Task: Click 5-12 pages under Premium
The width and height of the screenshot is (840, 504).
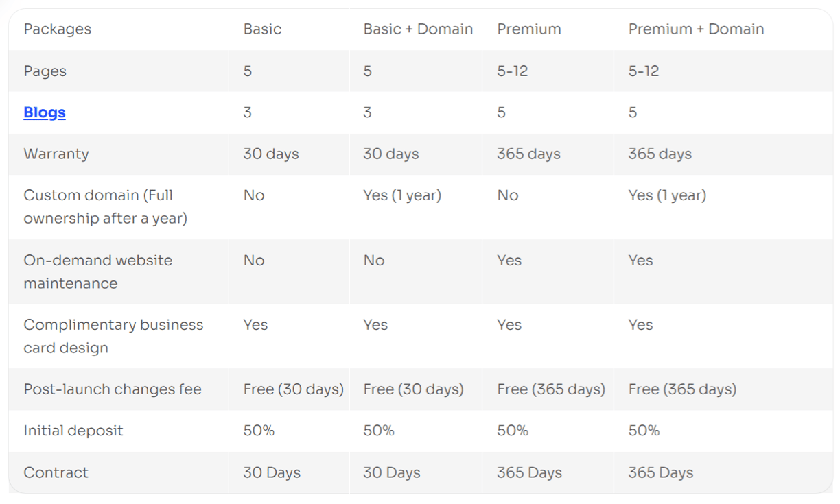Action: [x=513, y=71]
